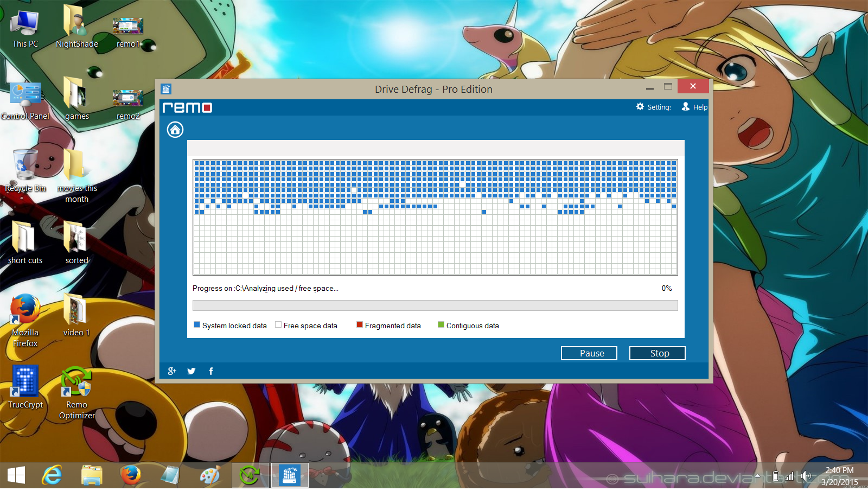This screenshot has width=868, height=491.
Task: Click the Drive Defrag title bar icon
Action: (x=166, y=89)
